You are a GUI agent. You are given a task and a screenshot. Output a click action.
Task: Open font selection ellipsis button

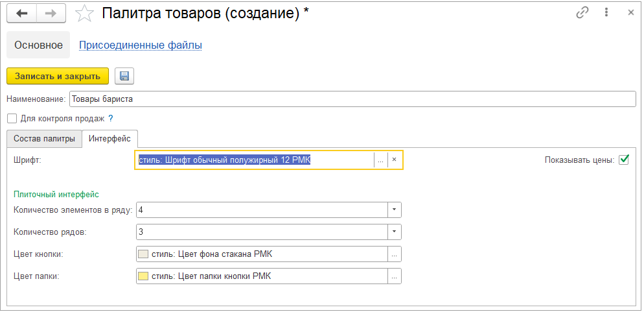pos(381,160)
